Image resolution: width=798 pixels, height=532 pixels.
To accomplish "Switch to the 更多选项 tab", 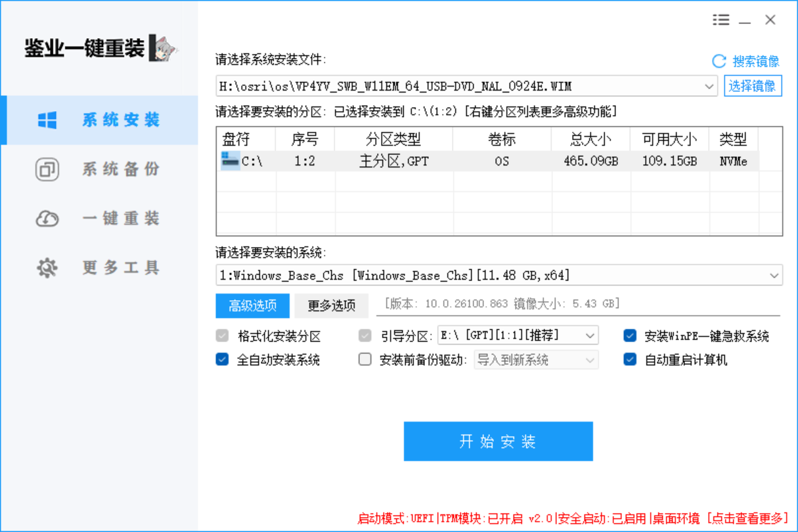I will pos(332,305).
